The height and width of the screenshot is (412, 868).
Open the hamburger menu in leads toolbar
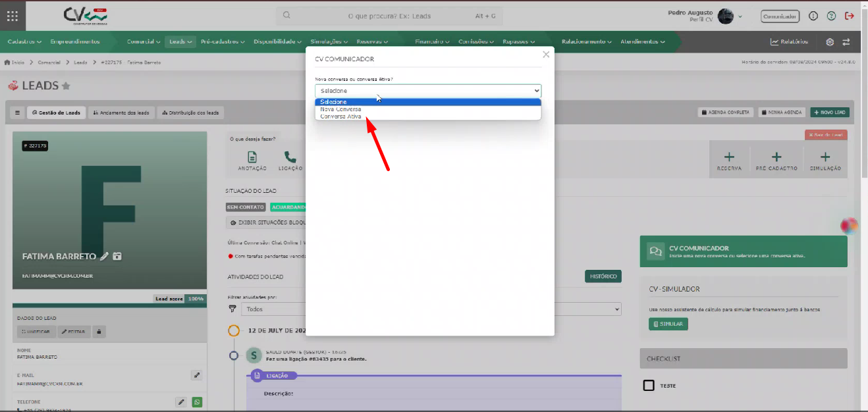[x=18, y=113]
